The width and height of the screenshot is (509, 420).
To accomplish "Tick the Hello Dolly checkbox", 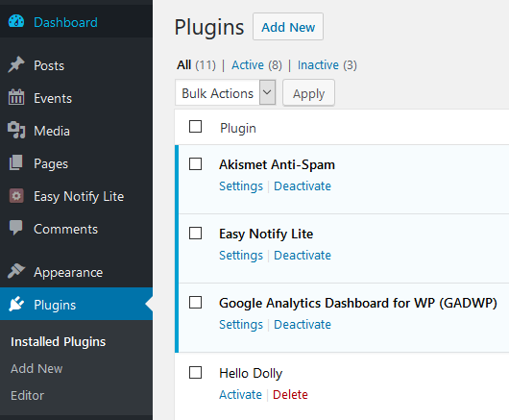I will (x=195, y=373).
